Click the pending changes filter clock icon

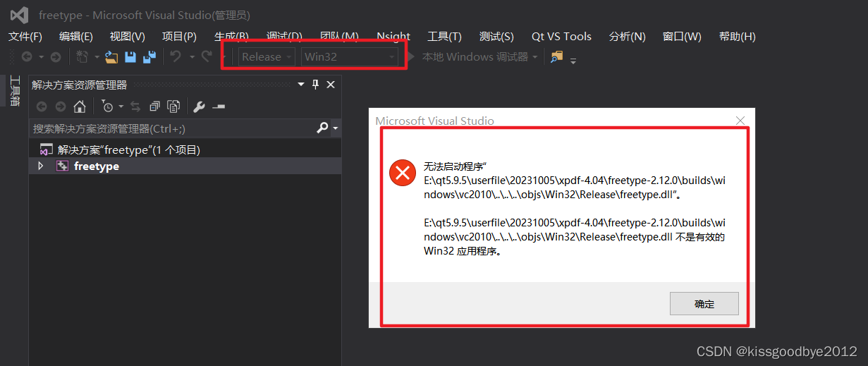coord(107,106)
